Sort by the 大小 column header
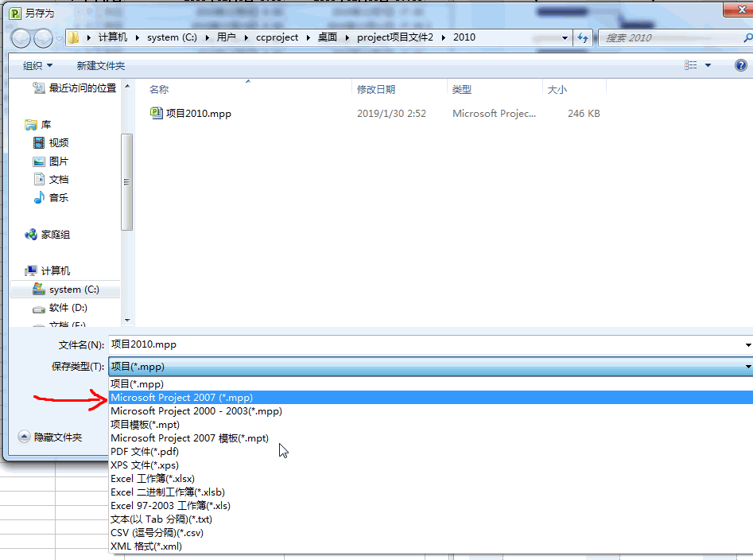 pyautogui.click(x=557, y=89)
